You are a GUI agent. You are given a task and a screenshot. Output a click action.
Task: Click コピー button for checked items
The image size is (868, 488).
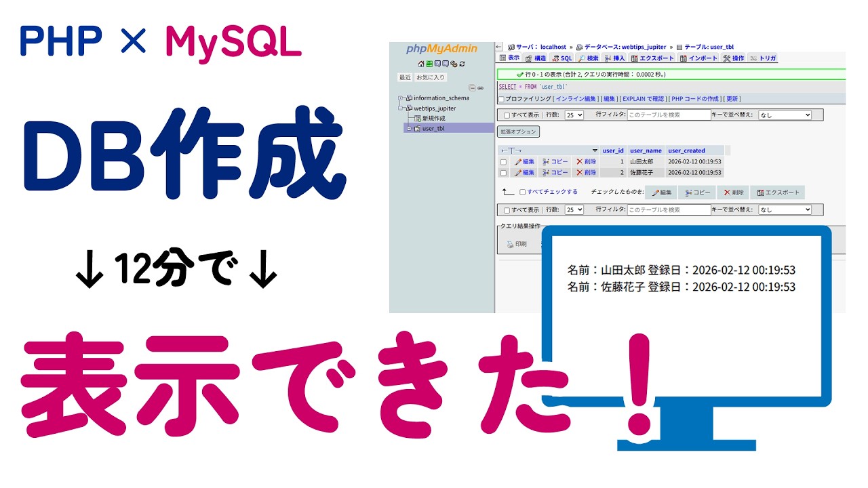(697, 192)
